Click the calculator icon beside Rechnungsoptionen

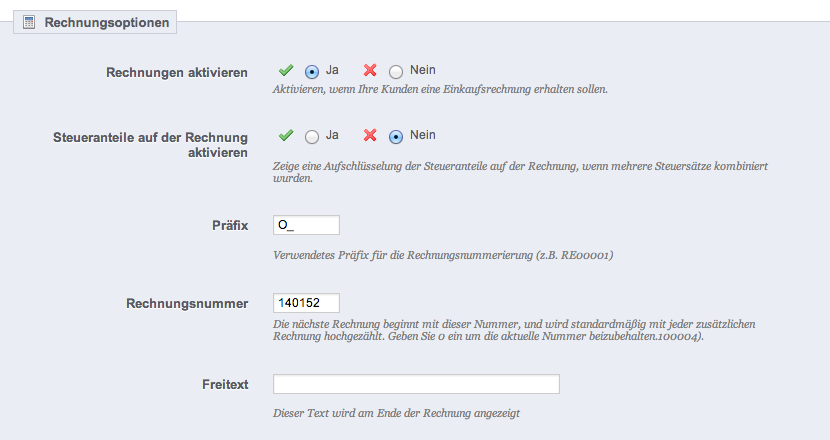29,21
